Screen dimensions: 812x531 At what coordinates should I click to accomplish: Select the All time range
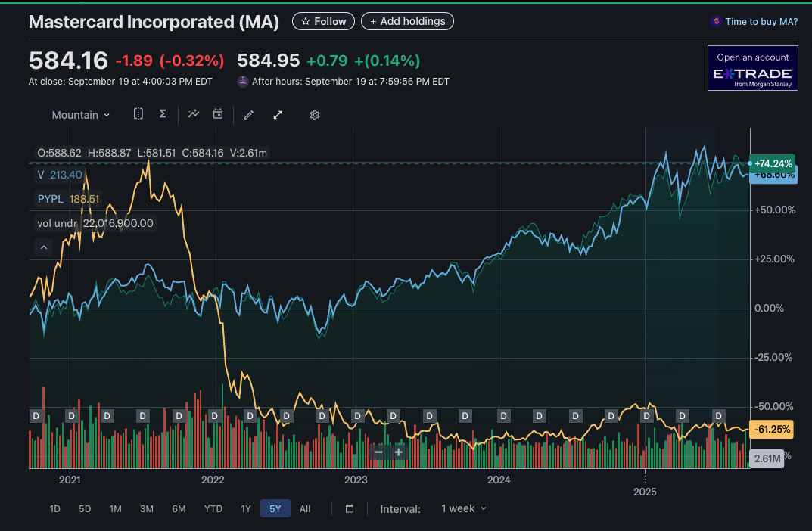[x=305, y=509]
